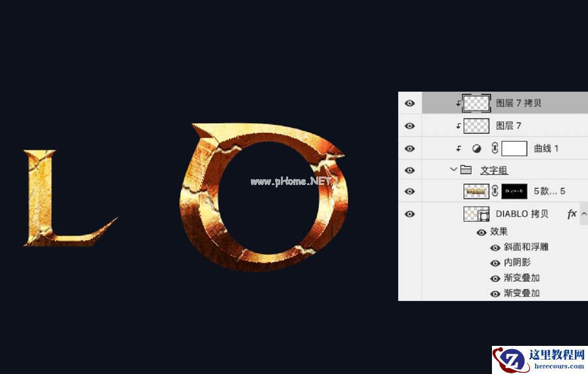Viewport: 588px width, 374px height.
Task: Toggle visibility of the 5款... 5 layer
Action: click(x=410, y=192)
